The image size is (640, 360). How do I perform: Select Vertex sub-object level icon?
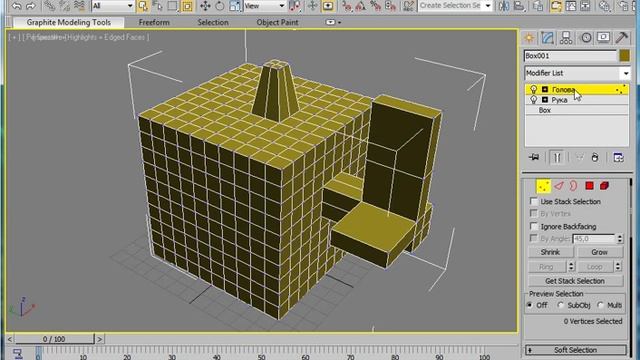pos(543,186)
